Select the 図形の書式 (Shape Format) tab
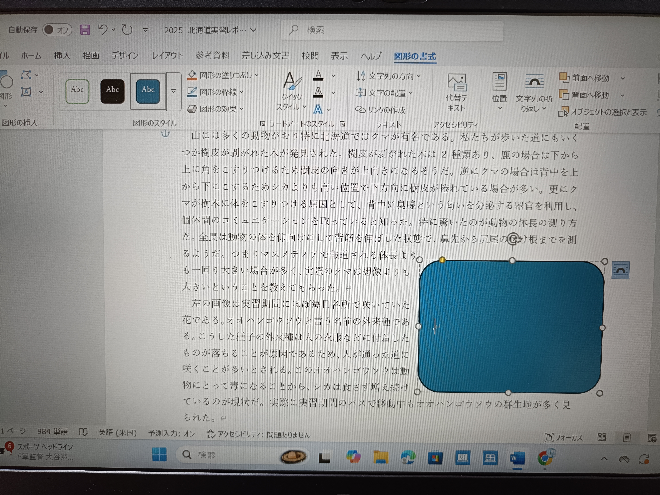660x495 pixels. 415,56
